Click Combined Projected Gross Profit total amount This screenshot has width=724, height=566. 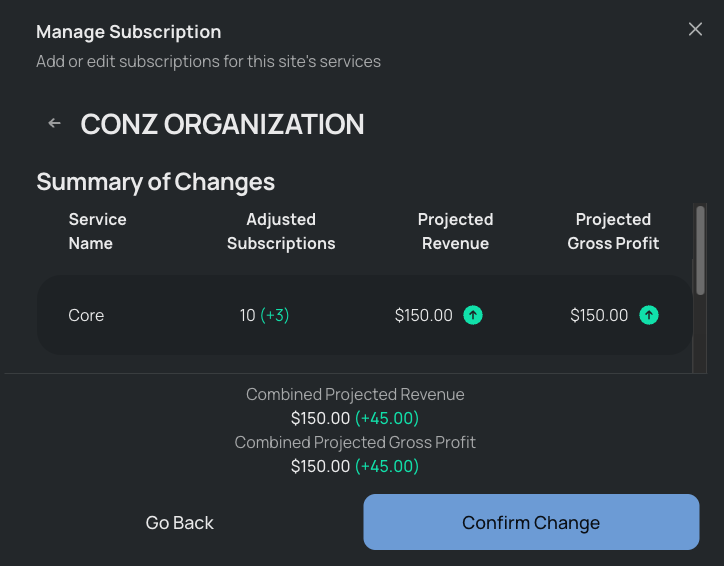pyautogui.click(x=355, y=466)
